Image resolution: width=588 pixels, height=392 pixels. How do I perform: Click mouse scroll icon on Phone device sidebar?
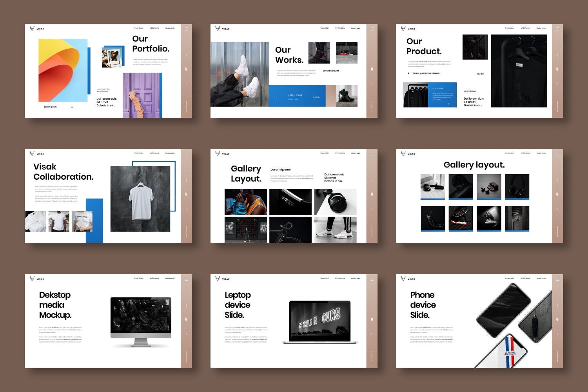click(x=557, y=319)
